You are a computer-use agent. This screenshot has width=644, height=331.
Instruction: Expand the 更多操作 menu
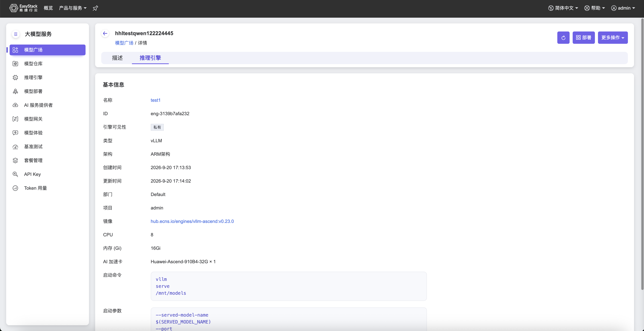point(613,37)
